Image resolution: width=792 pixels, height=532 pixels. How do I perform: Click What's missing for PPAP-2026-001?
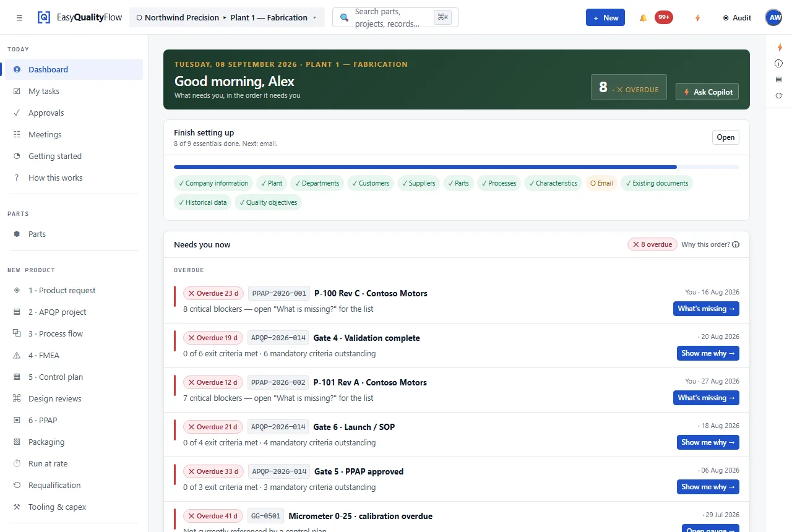tap(706, 309)
